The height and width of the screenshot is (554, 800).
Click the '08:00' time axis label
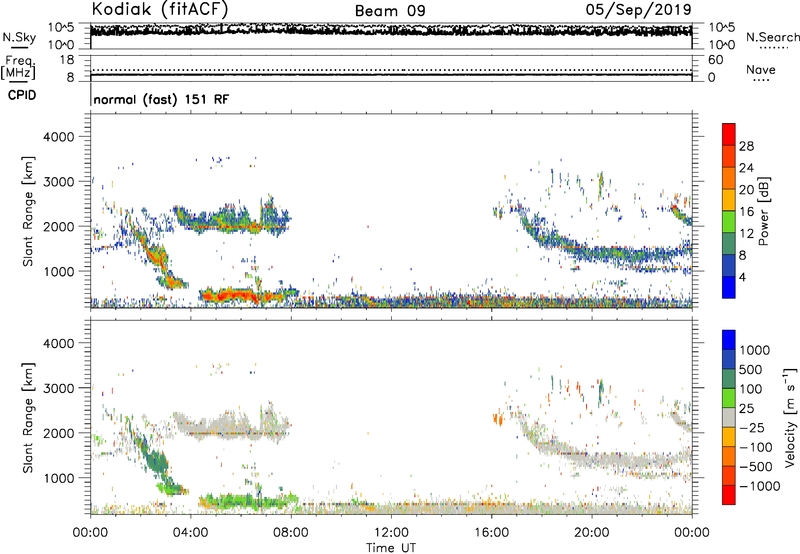coord(291,533)
